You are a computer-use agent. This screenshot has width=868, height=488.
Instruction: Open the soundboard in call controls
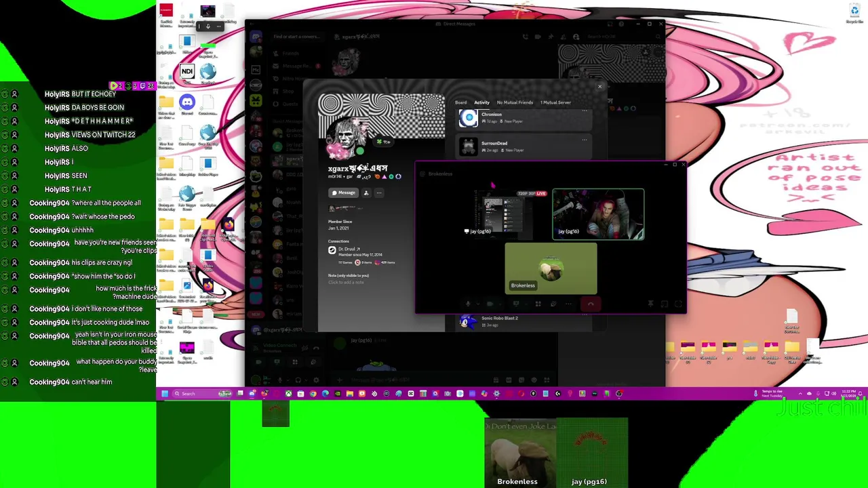point(553,304)
